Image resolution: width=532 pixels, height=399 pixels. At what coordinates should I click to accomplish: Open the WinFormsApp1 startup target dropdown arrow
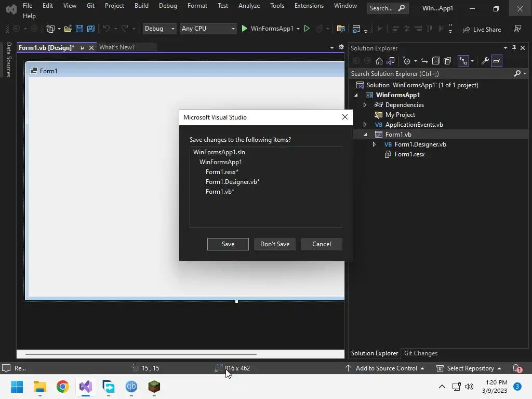[298, 29]
